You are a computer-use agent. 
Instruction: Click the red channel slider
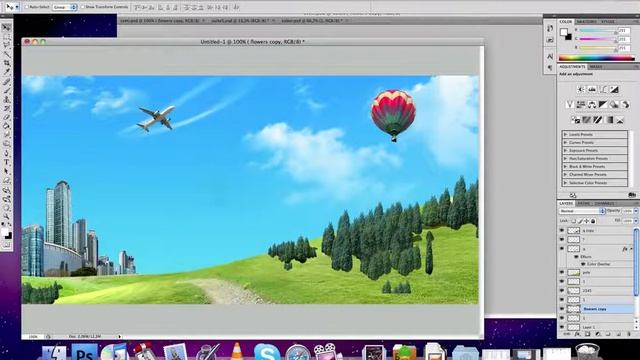click(598, 31)
